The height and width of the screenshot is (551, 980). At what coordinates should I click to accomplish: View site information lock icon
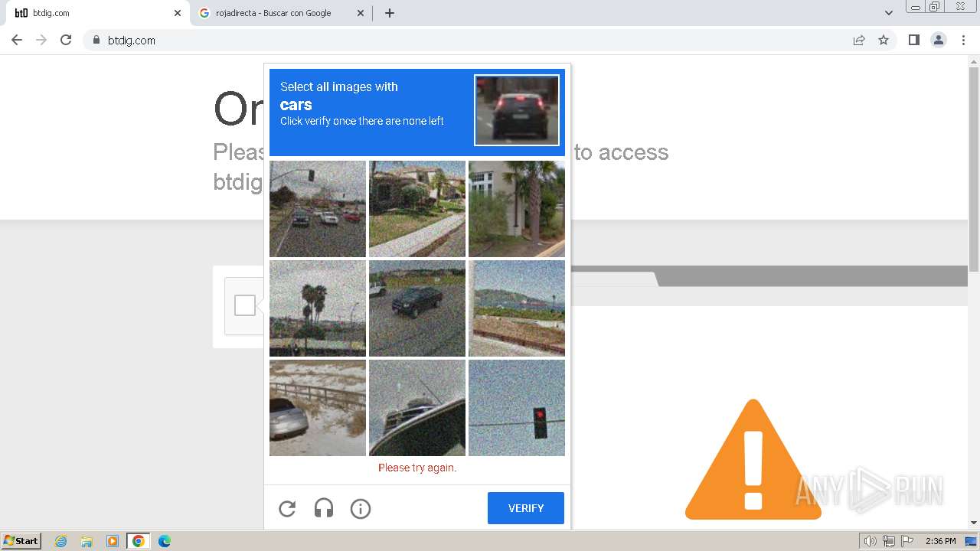(96, 40)
